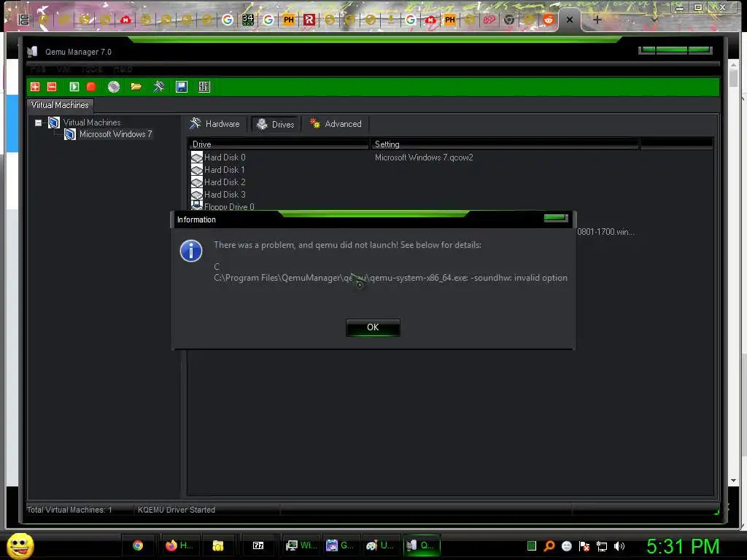747x560 pixels.
Task: Open the U... paint palette taskbar item
Action: pos(379,545)
